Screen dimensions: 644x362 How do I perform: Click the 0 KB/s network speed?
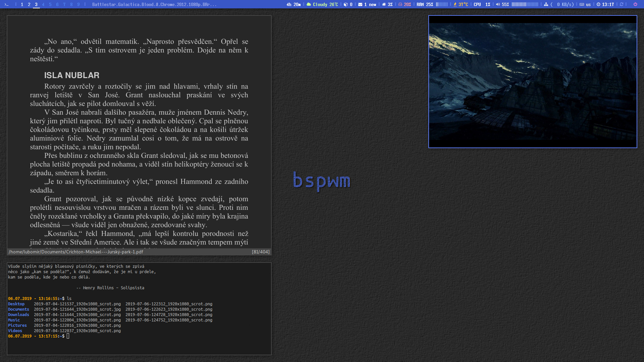click(x=562, y=4)
